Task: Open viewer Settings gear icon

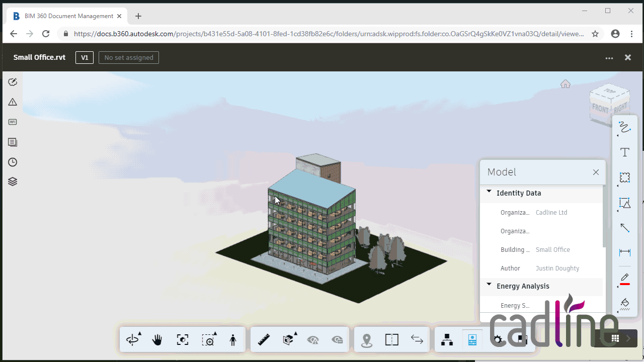Action: [498, 340]
